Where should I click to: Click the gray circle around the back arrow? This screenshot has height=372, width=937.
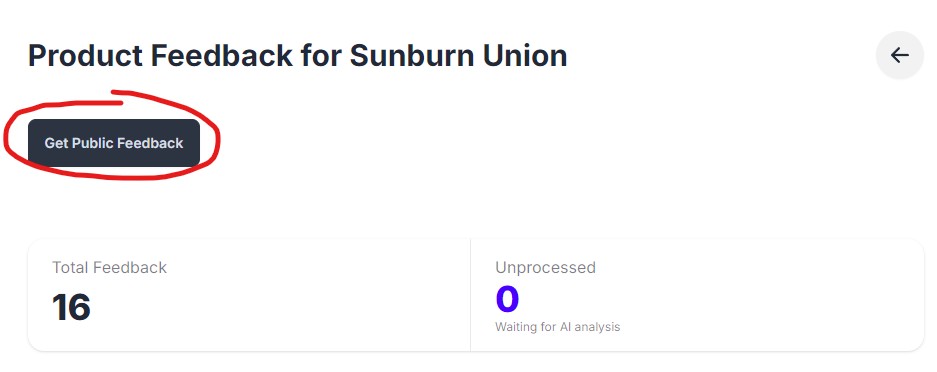[899, 56]
